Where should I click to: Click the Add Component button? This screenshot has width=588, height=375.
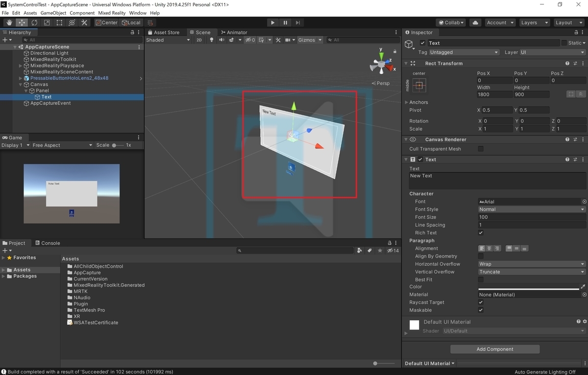pos(495,349)
